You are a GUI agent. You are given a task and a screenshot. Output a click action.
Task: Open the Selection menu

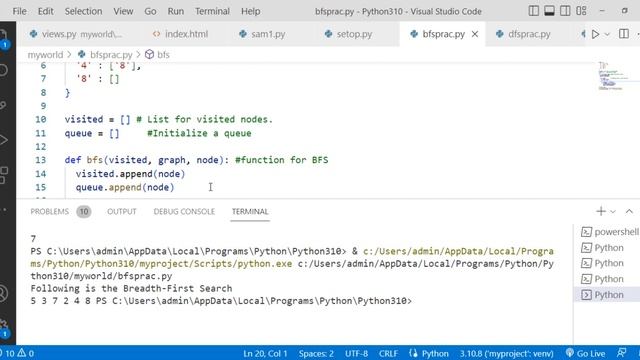pyautogui.click(x=83, y=11)
